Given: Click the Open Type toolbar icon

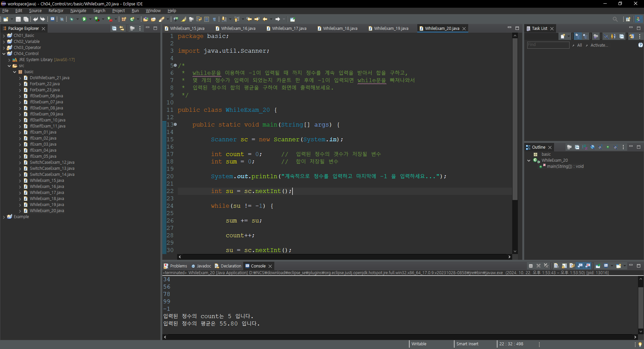Looking at the screenshot, I should (x=146, y=19).
